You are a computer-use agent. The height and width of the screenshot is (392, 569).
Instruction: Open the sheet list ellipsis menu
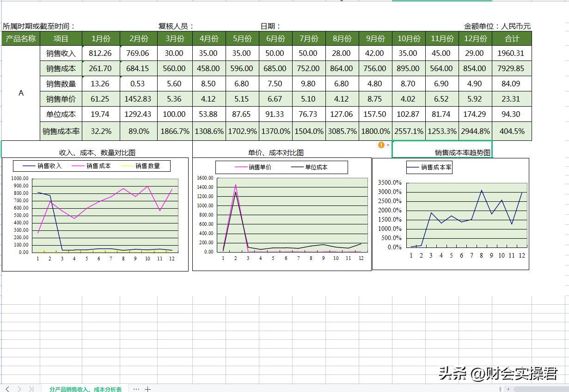(x=136, y=389)
